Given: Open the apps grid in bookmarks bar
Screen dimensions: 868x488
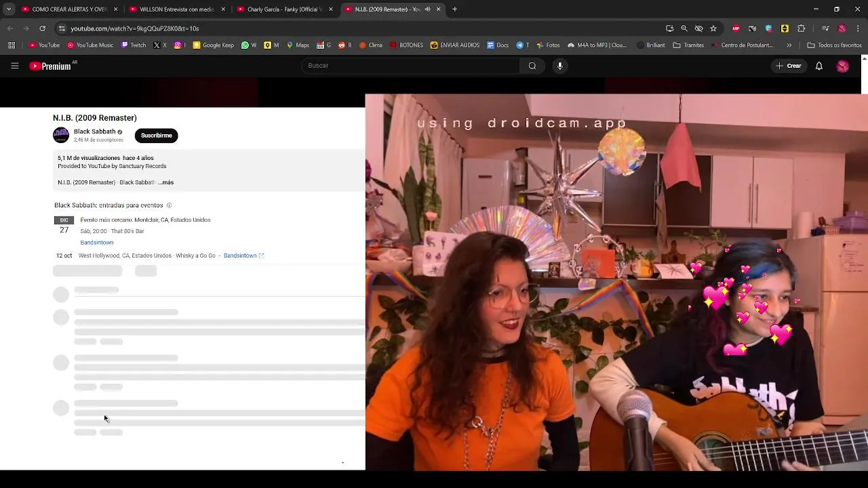Looking at the screenshot, I should [x=12, y=45].
